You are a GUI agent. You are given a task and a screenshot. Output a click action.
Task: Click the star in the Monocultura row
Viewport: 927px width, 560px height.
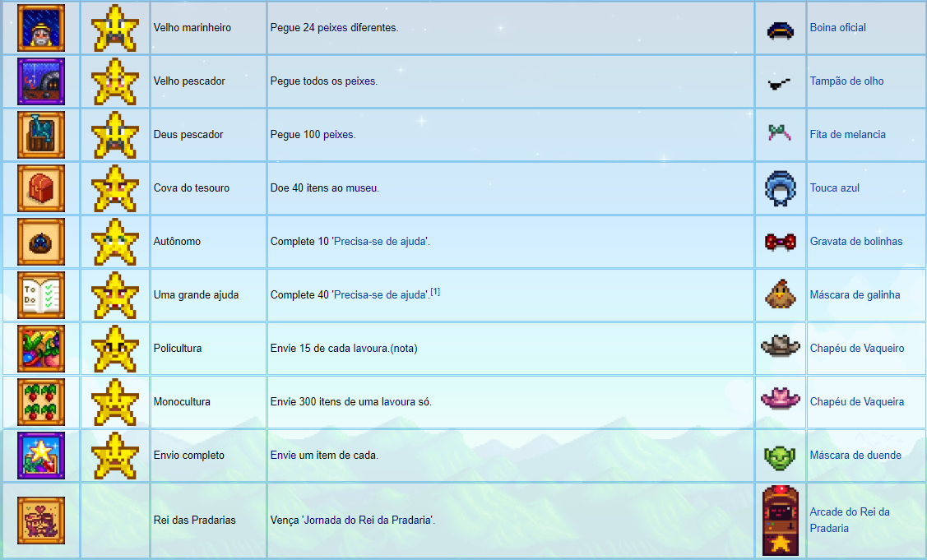114,402
